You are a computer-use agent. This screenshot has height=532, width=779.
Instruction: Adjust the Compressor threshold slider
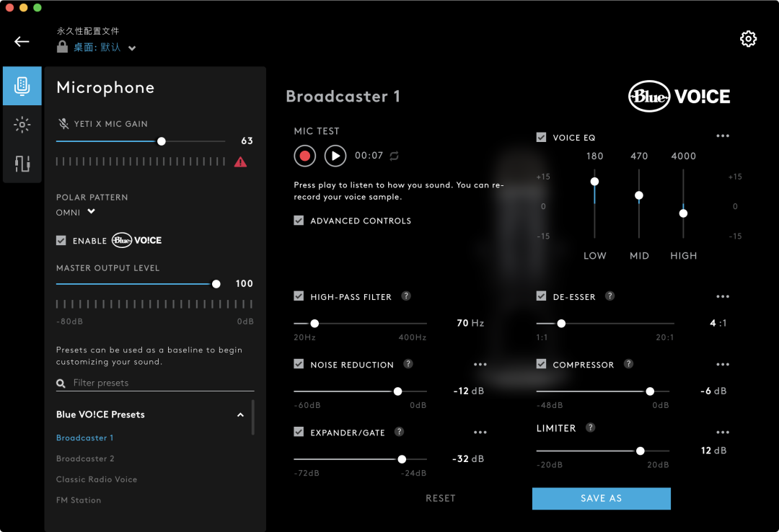602,391
